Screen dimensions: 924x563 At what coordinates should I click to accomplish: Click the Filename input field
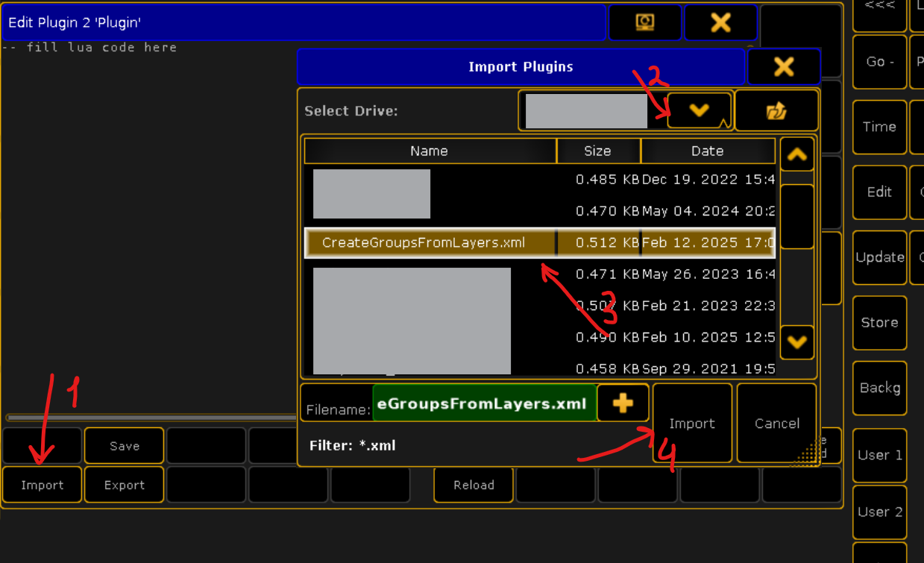485,403
